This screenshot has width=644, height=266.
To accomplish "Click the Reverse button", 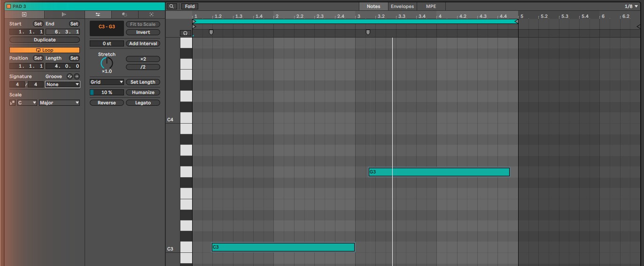I will click(x=107, y=102).
